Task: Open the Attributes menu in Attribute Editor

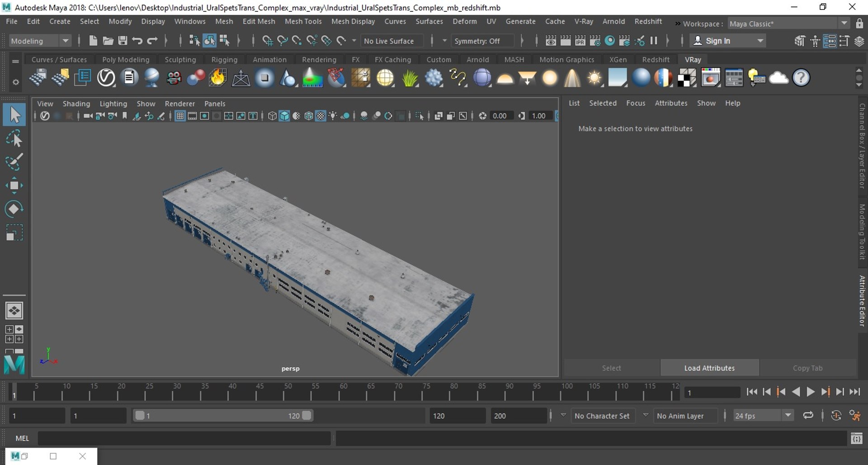Action: click(671, 103)
